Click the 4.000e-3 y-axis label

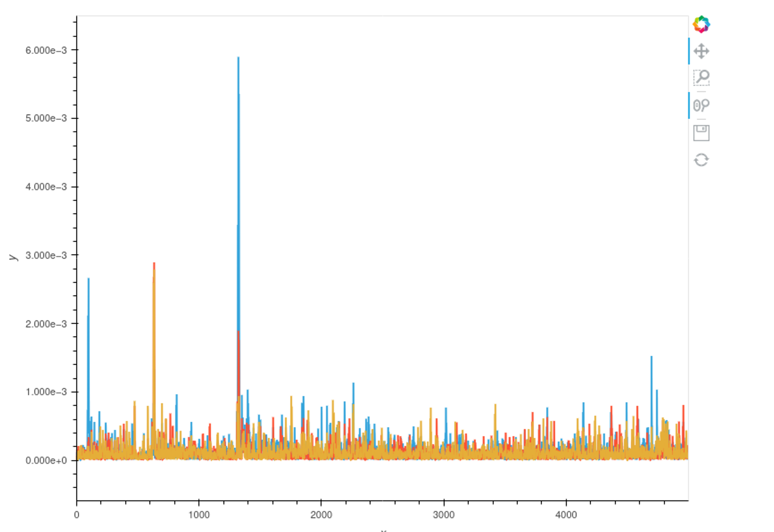click(46, 187)
